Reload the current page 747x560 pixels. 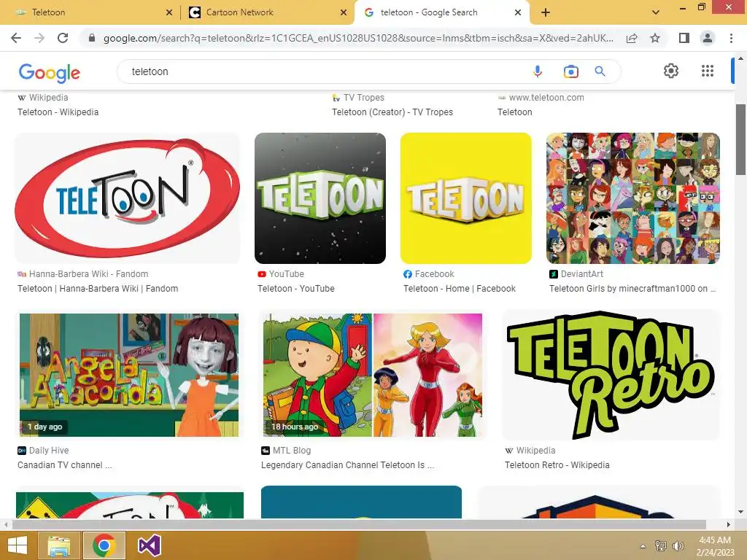click(x=63, y=38)
